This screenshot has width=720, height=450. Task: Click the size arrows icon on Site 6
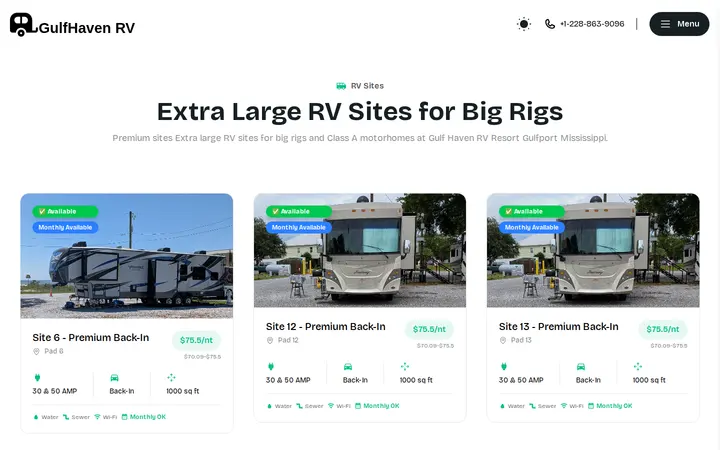[171, 377]
